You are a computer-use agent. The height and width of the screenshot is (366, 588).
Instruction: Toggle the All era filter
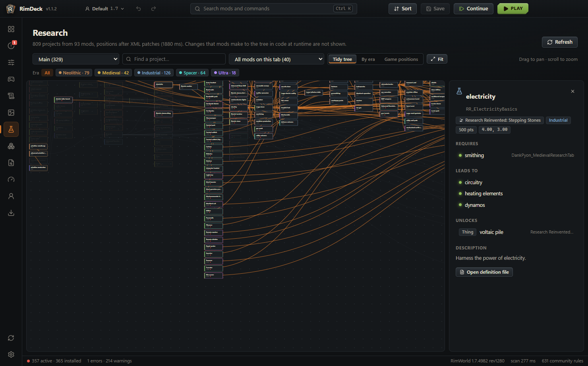pos(47,73)
